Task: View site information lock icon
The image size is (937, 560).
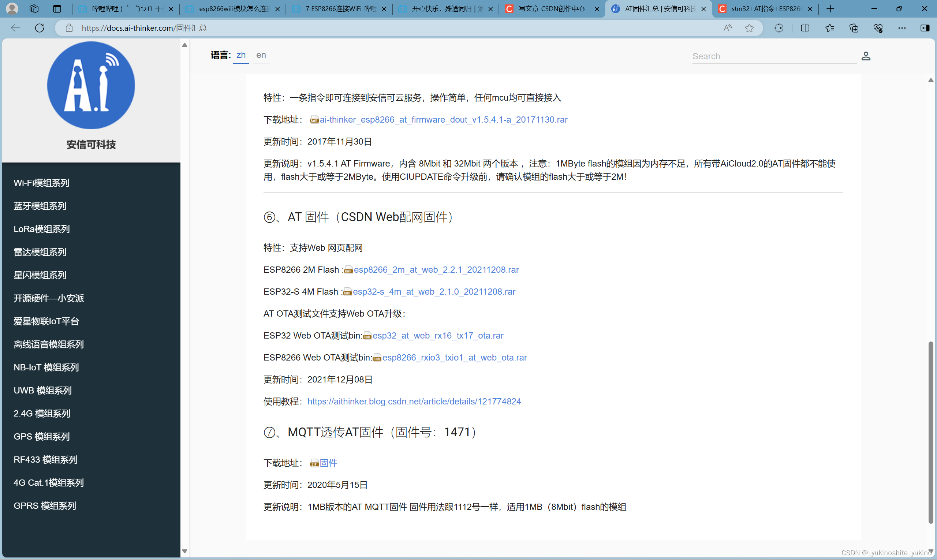Action: [x=69, y=27]
